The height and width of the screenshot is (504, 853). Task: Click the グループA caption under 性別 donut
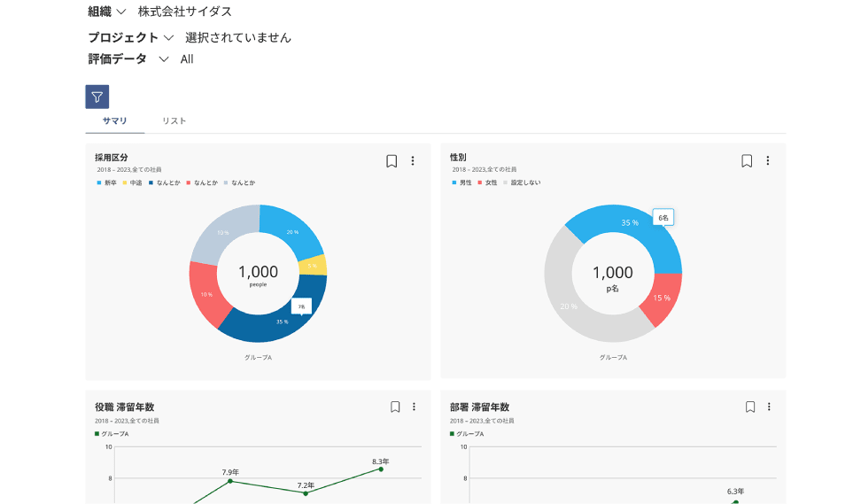tap(613, 358)
